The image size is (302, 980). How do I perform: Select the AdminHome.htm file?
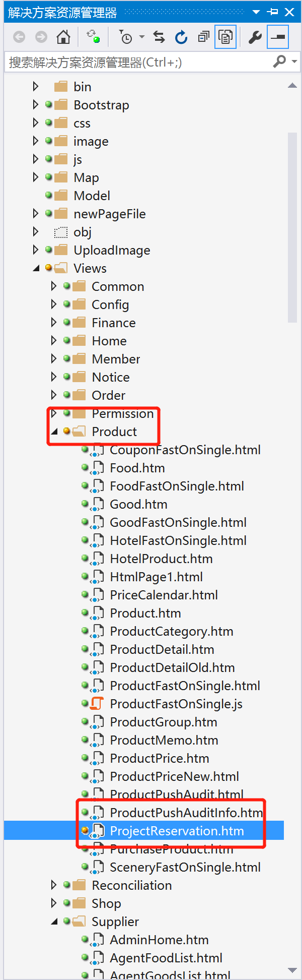click(x=159, y=940)
